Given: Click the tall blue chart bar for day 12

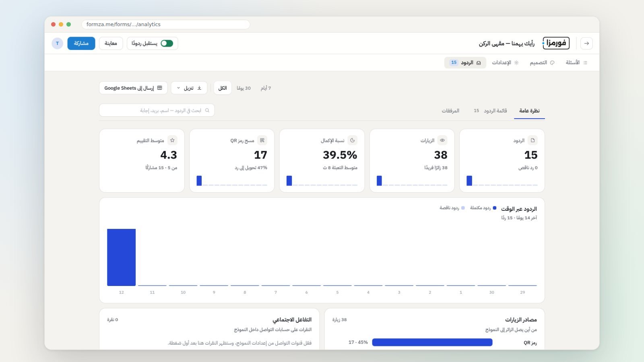Looking at the screenshot, I should point(121,257).
